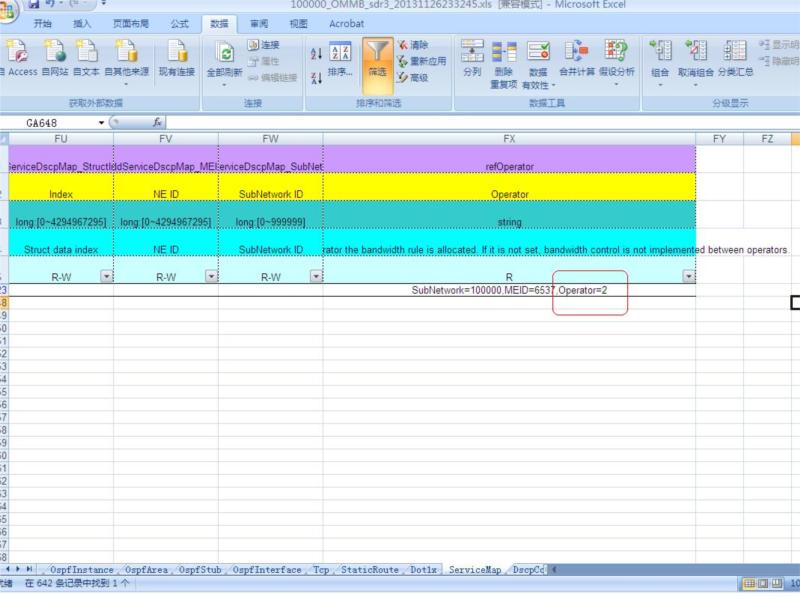Switch to Dot1x sheet tab
This screenshot has height=600, width=800.
click(x=423, y=570)
